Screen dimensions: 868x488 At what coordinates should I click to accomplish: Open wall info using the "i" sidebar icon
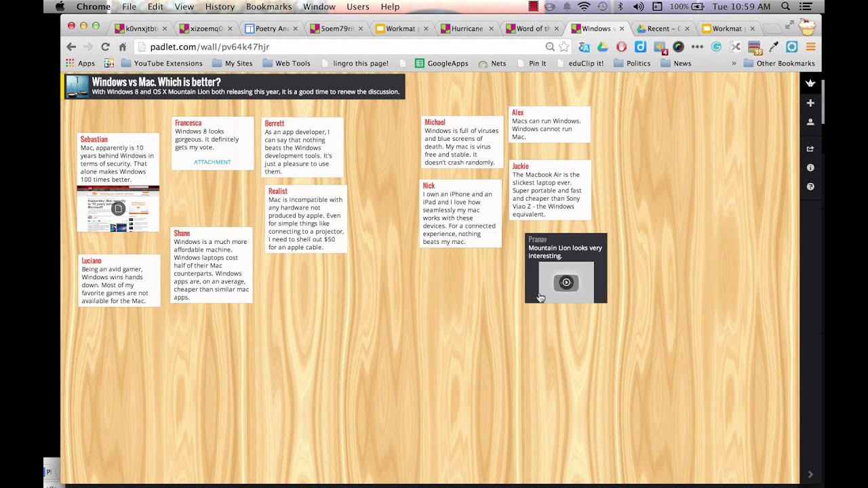click(x=810, y=167)
